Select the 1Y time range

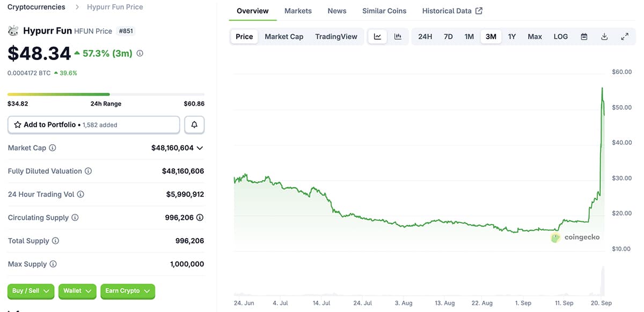click(512, 36)
